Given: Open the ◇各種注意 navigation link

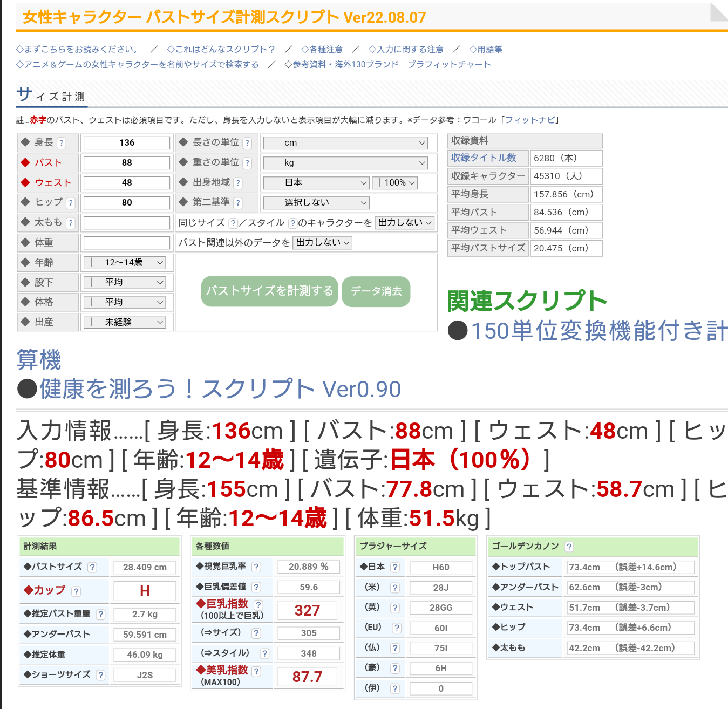Looking at the screenshot, I should tap(322, 49).
